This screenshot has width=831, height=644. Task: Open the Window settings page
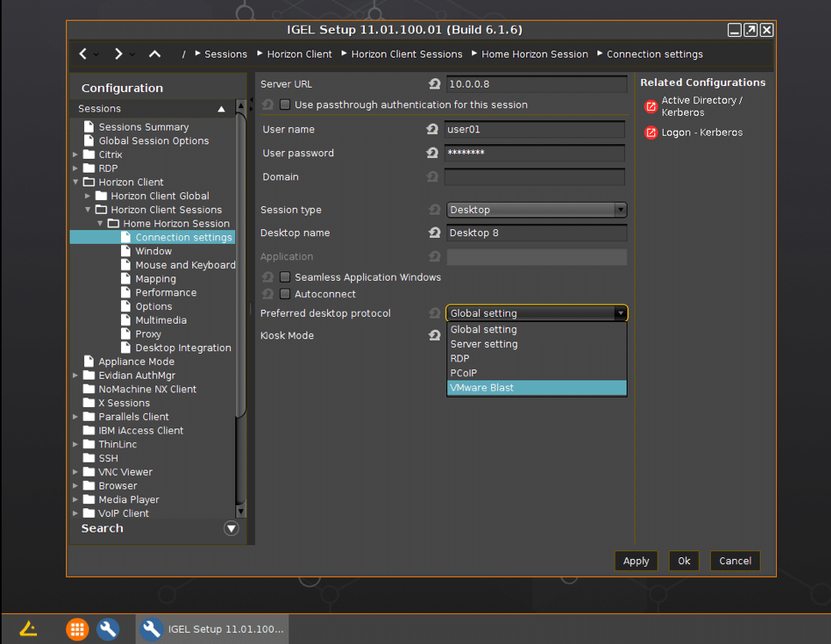click(x=153, y=251)
